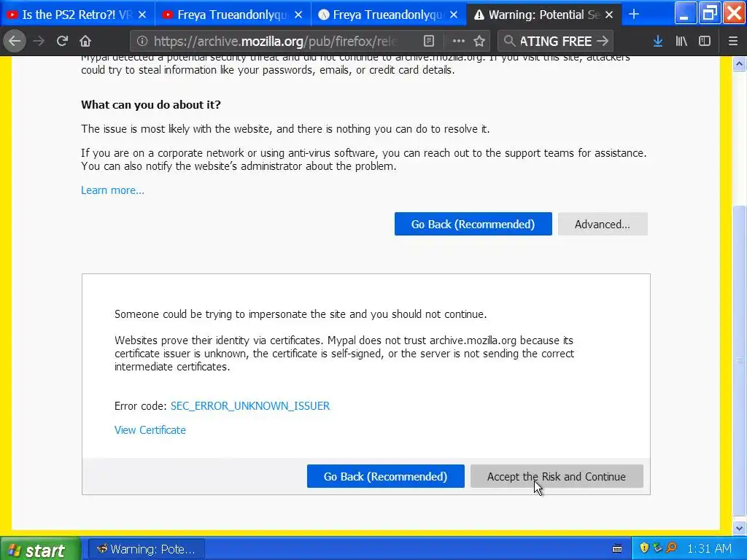The image size is (747, 560).
Task: Close the first Freya Trueandonlyqu tab
Action: (298, 15)
